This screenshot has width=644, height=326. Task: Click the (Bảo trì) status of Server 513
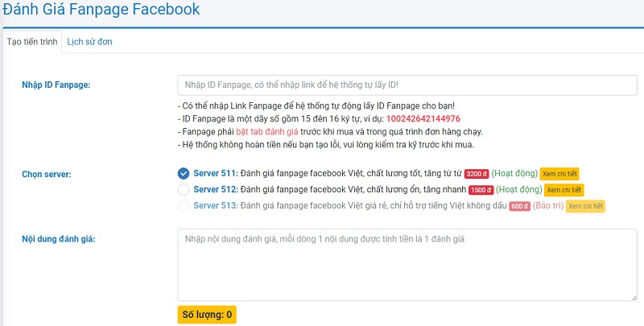548,206
